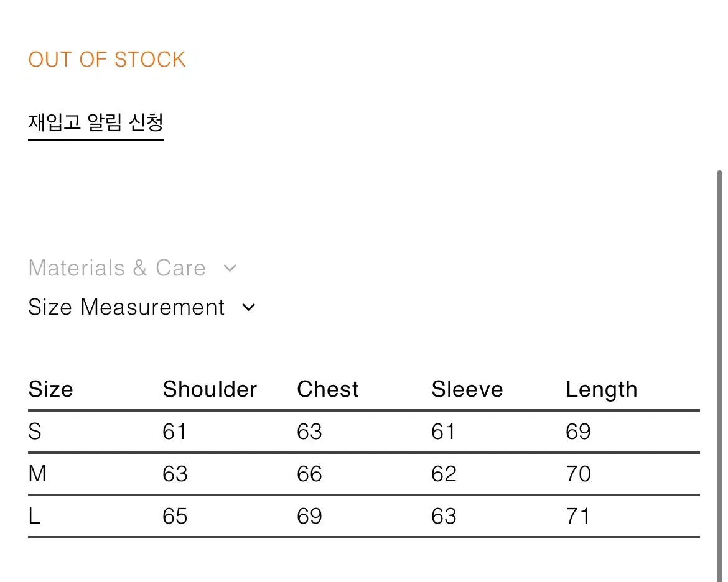Click the chevron beside Size Measurement

tap(249, 307)
